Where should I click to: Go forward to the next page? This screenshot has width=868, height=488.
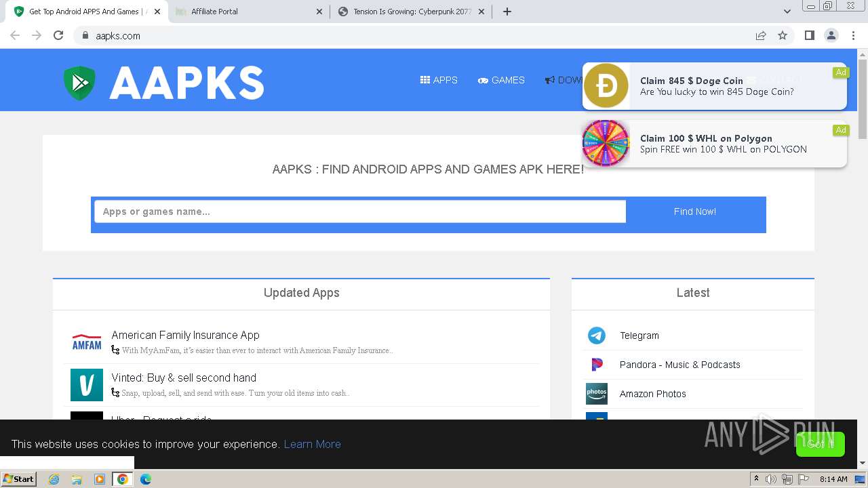click(37, 35)
